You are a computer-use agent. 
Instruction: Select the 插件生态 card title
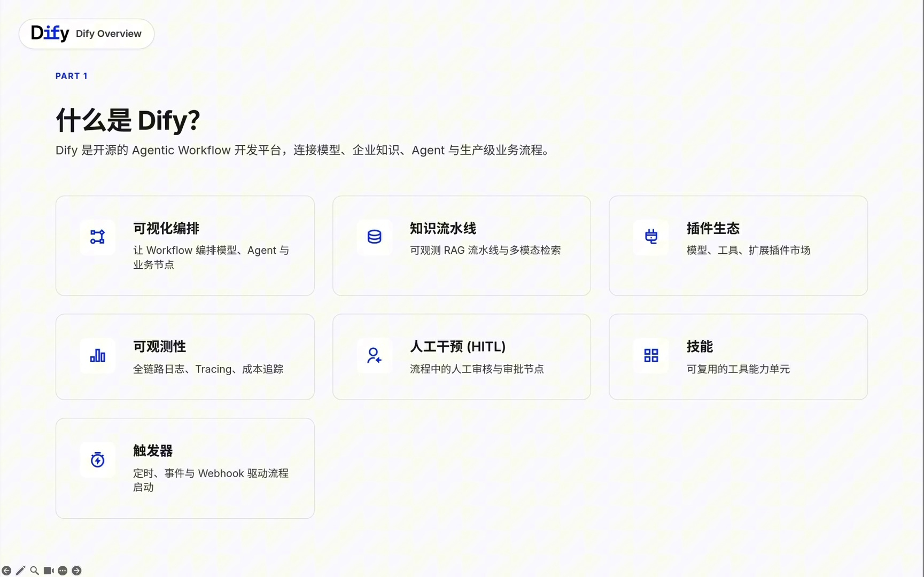point(713,229)
